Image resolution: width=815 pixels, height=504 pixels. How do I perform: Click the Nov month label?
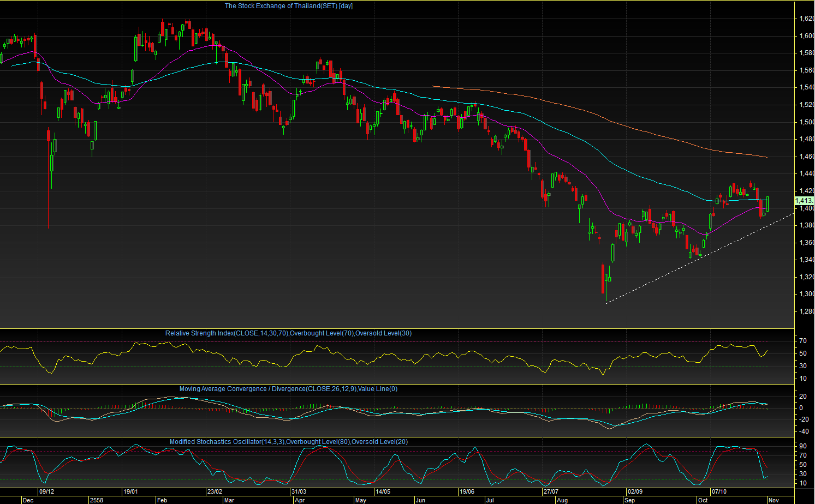click(774, 500)
